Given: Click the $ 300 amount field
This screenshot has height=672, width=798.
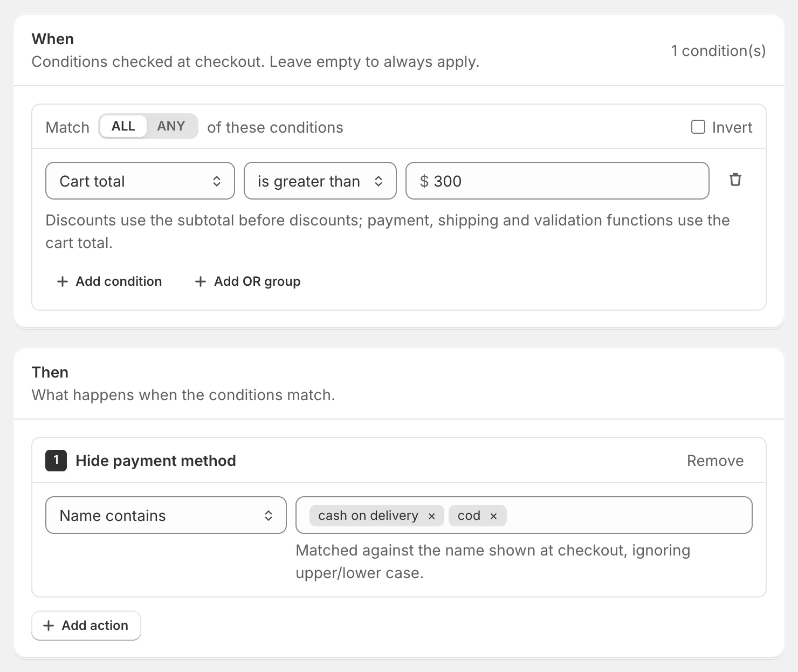Looking at the screenshot, I should (557, 181).
